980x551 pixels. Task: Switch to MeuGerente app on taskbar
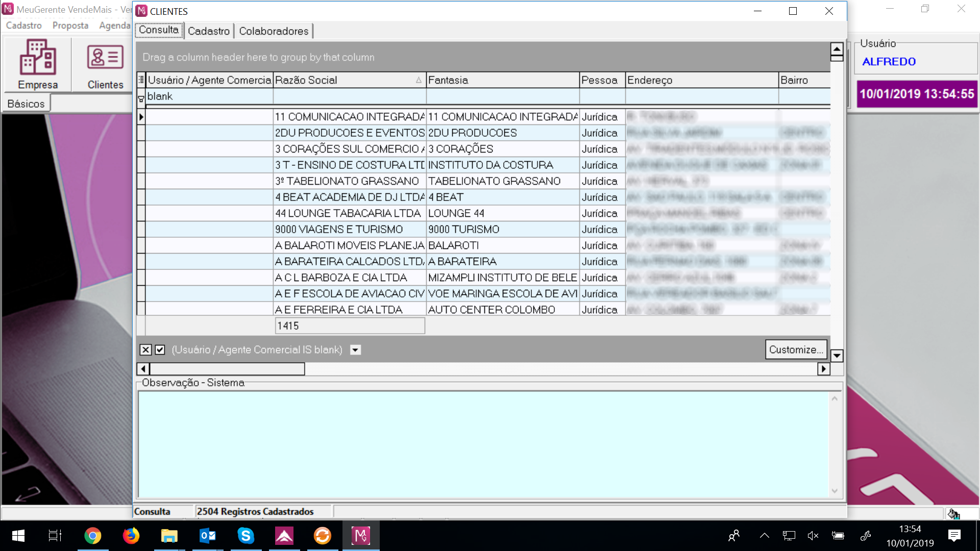361,536
